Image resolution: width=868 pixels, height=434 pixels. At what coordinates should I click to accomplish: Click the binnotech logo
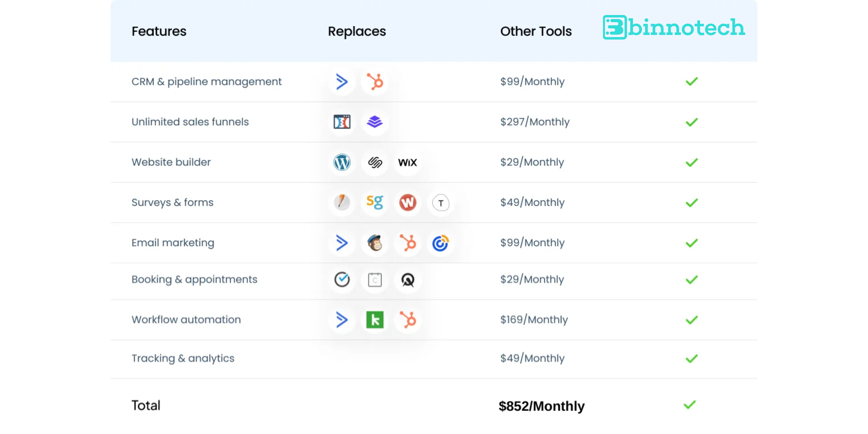point(674,27)
